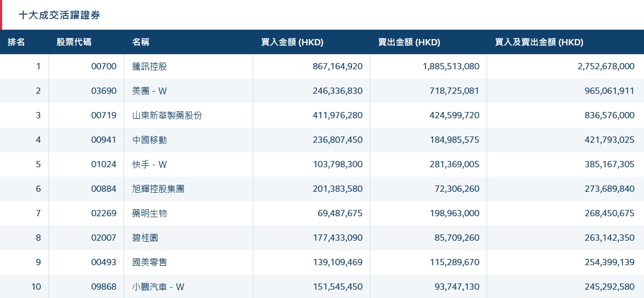
Task: Click rank number 10
Action: (36, 287)
